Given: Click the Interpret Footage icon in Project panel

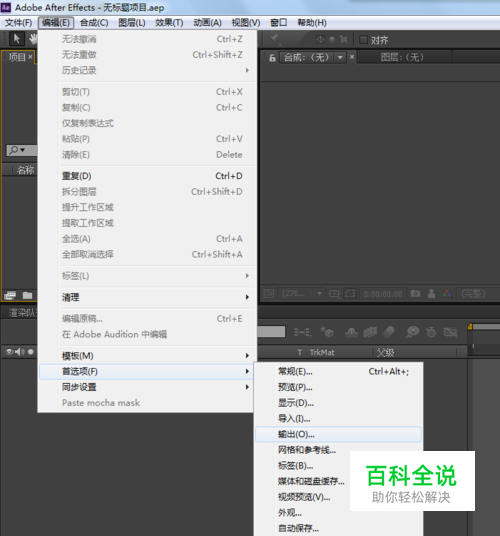Looking at the screenshot, I should 10,295.
